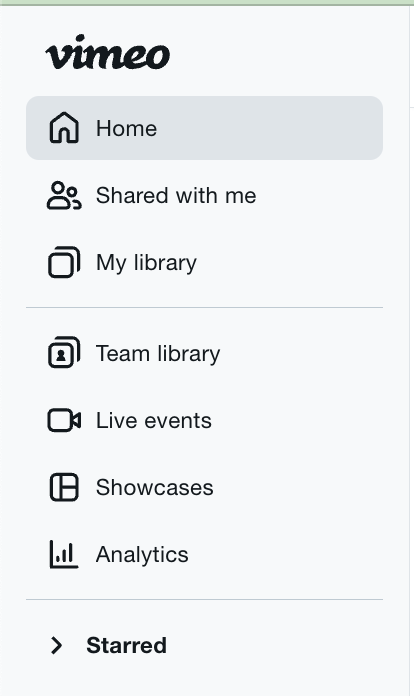Screen dimensions: 414x696
Task: Open the Team library page
Action: (205, 353)
